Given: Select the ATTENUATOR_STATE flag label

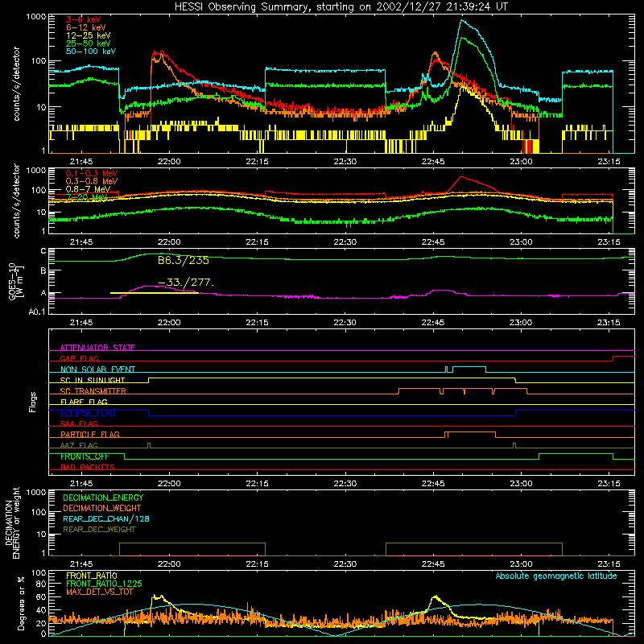Looking at the screenshot, I should (x=97, y=348).
